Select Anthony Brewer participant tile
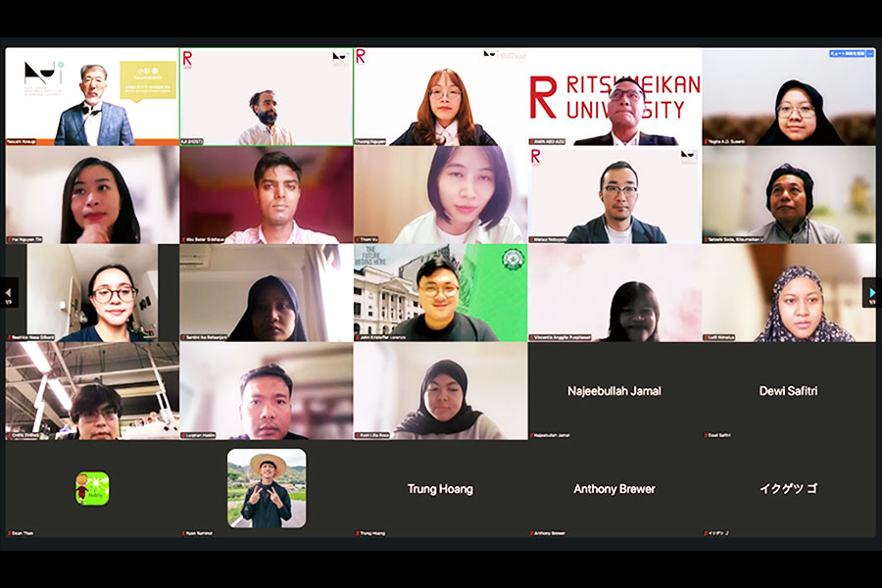 tap(614, 488)
